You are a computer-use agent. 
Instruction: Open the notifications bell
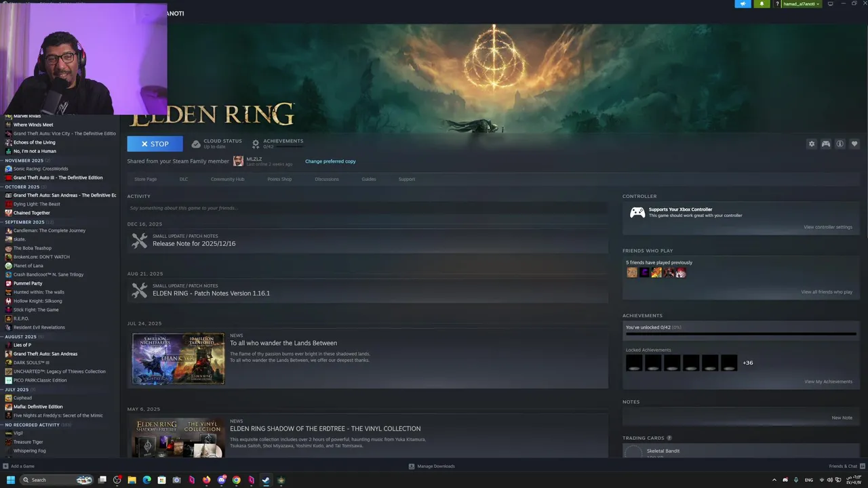[762, 3]
